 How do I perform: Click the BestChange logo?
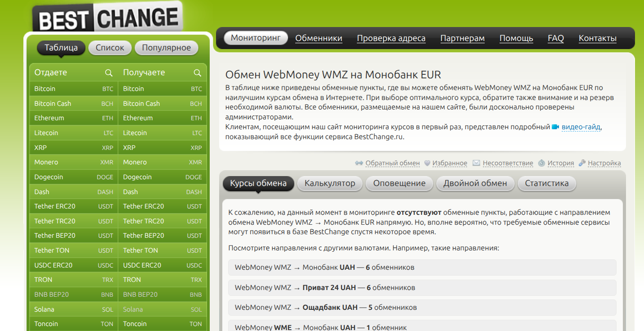point(108,18)
